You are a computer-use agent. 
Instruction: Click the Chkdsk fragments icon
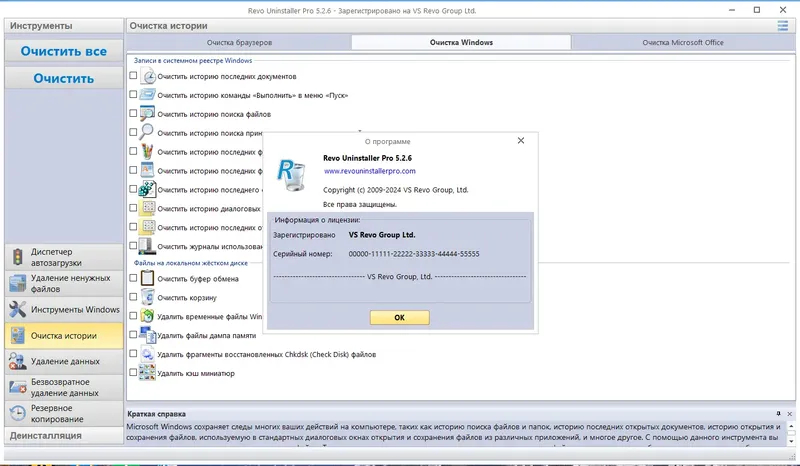point(147,354)
